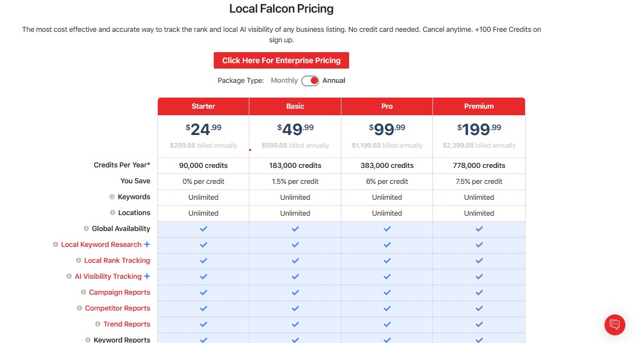Image resolution: width=644 pixels, height=343 pixels.
Task: Click Starter checkmark in Global Availability row
Action: click(x=203, y=229)
